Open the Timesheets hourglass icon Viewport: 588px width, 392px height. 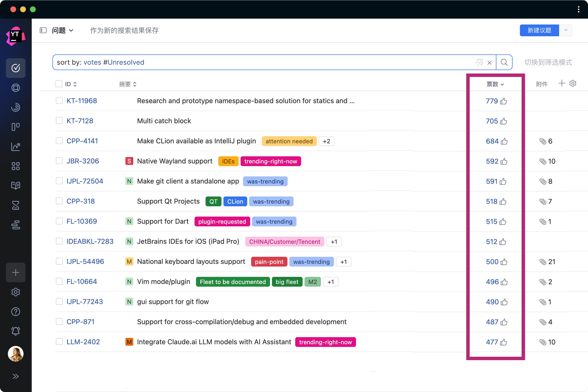coord(15,205)
